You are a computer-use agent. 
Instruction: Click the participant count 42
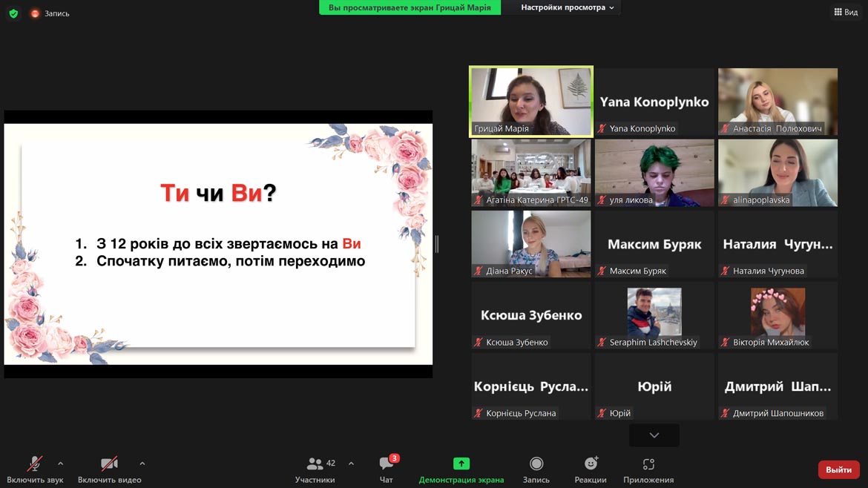pos(331,463)
